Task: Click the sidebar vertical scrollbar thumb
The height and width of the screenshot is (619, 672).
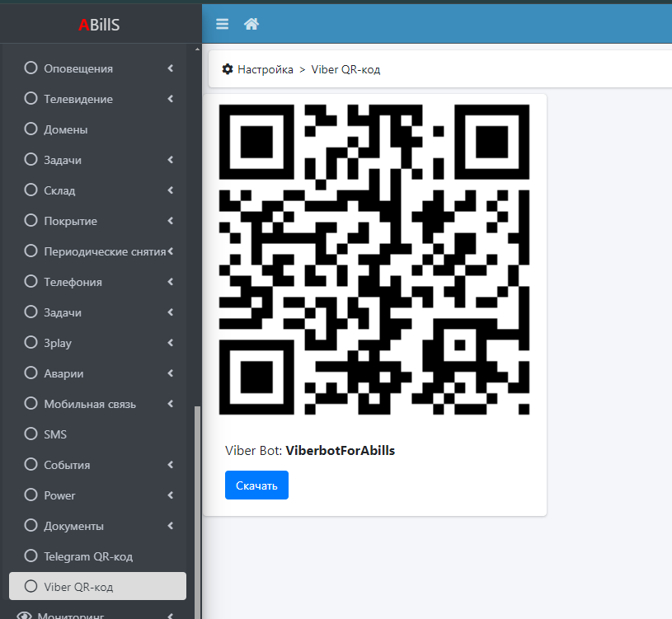Action: 197,512
